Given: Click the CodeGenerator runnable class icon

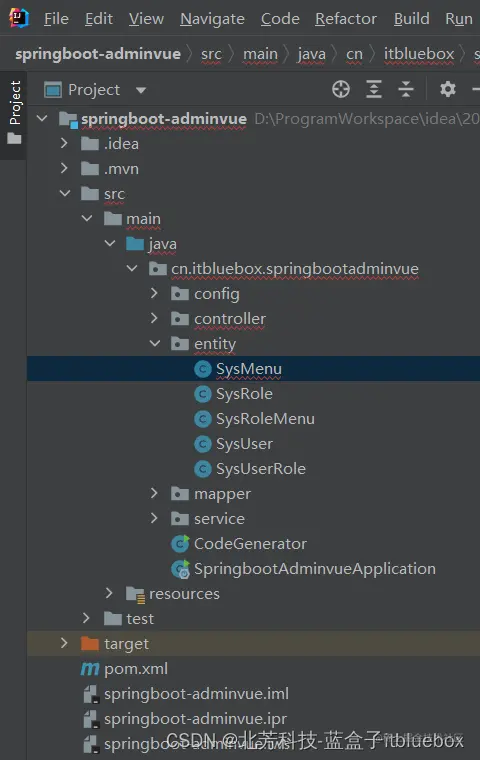Looking at the screenshot, I should (x=180, y=544).
